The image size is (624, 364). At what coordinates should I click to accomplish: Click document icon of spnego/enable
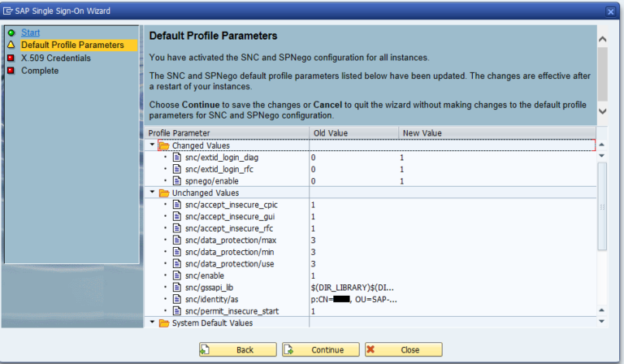tap(177, 181)
